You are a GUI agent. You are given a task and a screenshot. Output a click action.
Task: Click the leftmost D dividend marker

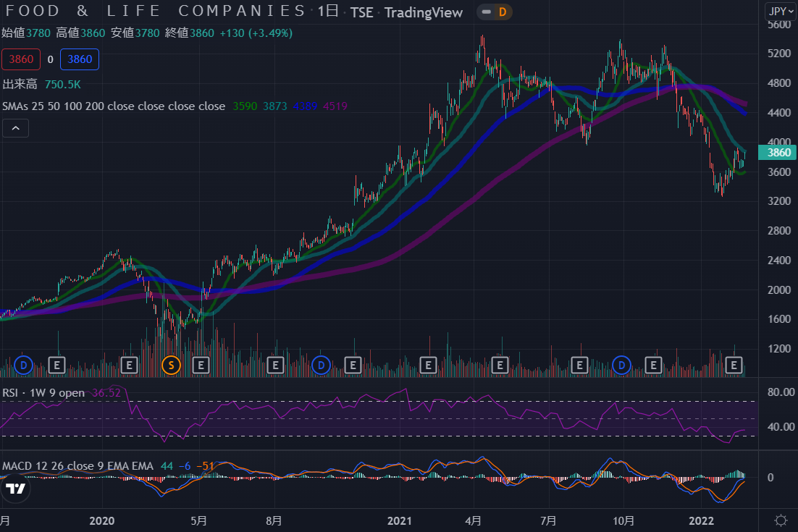point(23,366)
